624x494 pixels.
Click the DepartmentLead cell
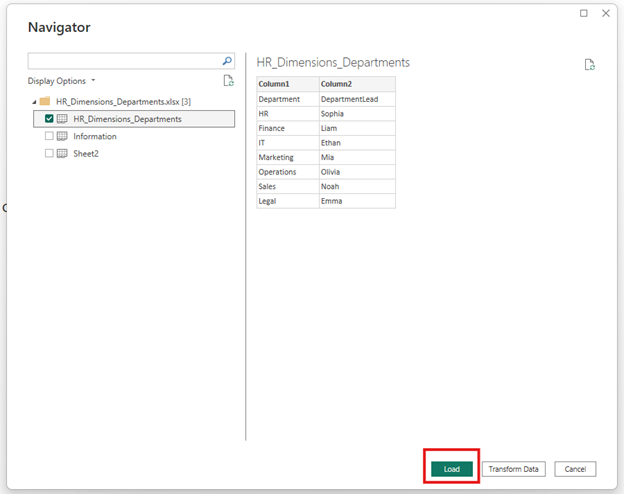pyautogui.click(x=357, y=99)
